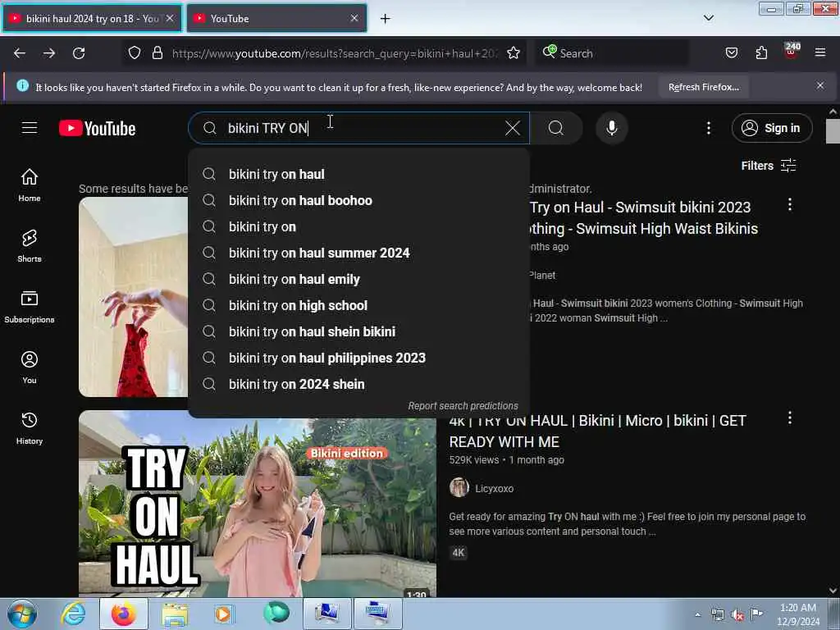The width and height of the screenshot is (840, 630).
Task: Select suggestion 'bikini try on high school'
Action: [x=359, y=305]
